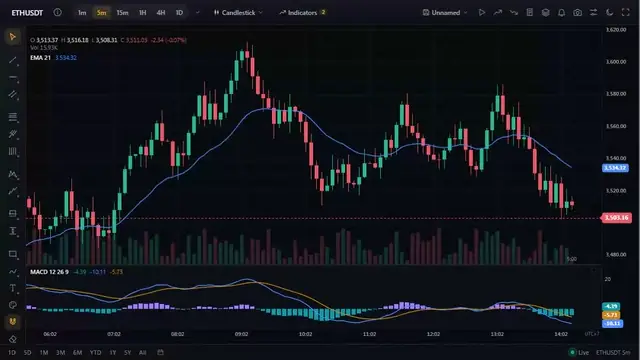Click the green MACD value tag -4.39

[x=611, y=306]
